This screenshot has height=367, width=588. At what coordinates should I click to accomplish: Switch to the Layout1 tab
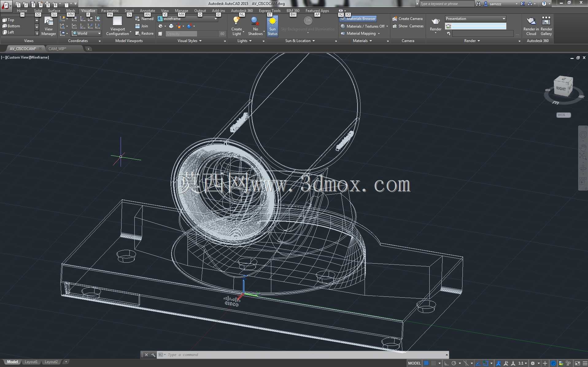pos(31,362)
